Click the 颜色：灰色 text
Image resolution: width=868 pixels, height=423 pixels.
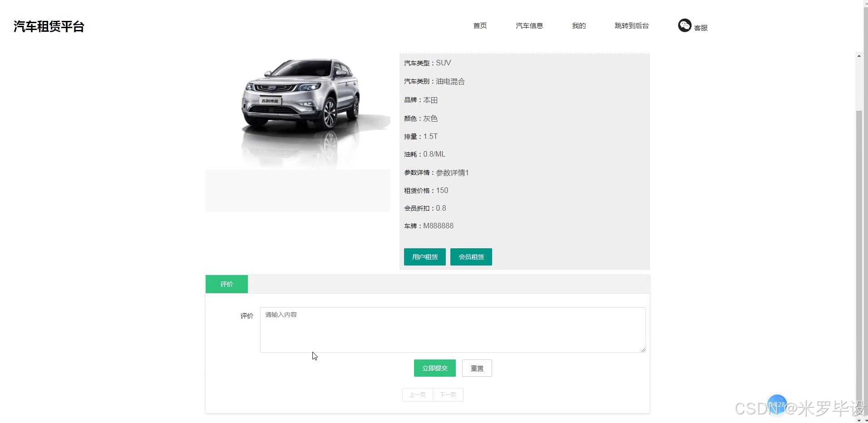421,118
